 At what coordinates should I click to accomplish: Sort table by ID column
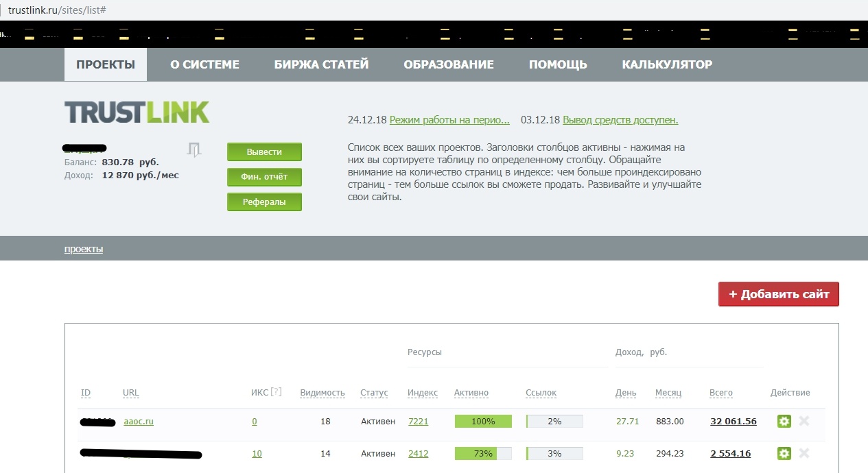tap(86, 393)
